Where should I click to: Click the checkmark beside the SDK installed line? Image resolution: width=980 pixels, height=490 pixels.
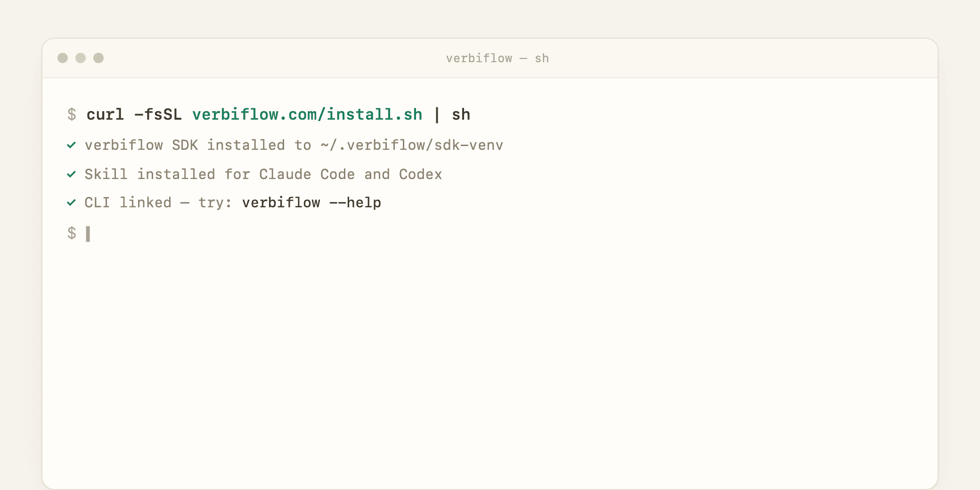[x=71, y=145]
